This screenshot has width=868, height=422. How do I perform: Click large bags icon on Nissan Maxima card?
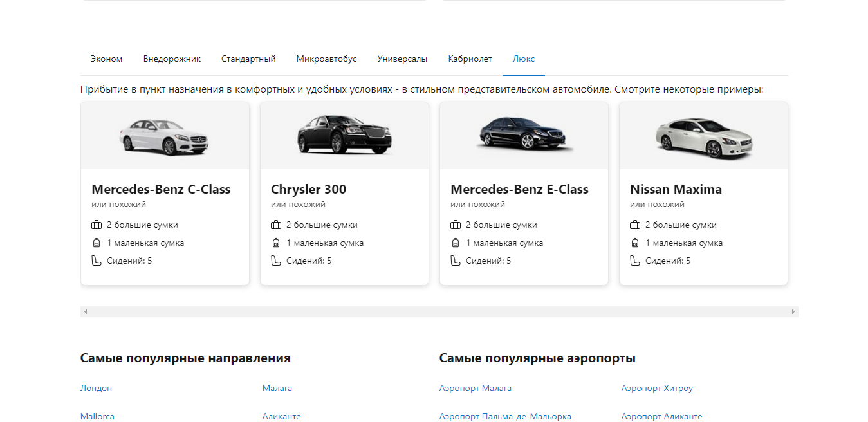pos(635,225)
